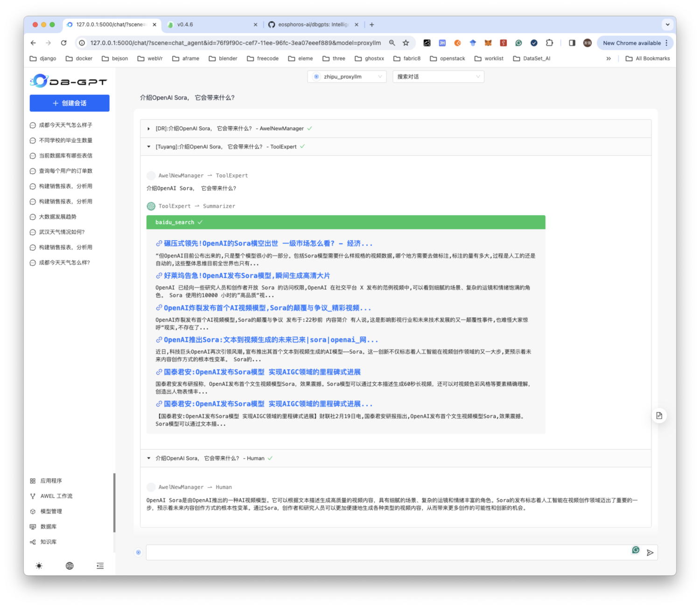
Task: Click the ToolExpert avatar icon
Action: point(151,206)
